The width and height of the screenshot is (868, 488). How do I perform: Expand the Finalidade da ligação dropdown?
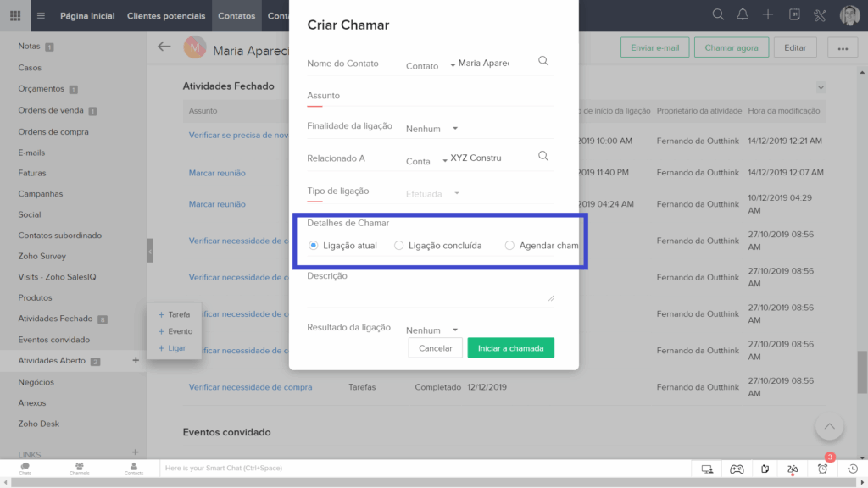click(431, 129)
